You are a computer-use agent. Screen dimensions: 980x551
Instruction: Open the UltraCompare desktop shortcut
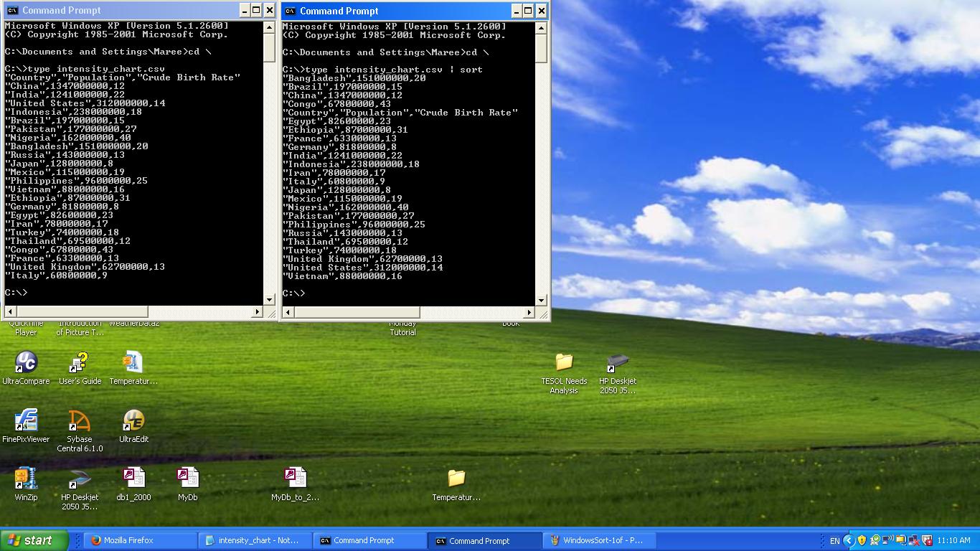pyautogui.click(x=26, y=363)
